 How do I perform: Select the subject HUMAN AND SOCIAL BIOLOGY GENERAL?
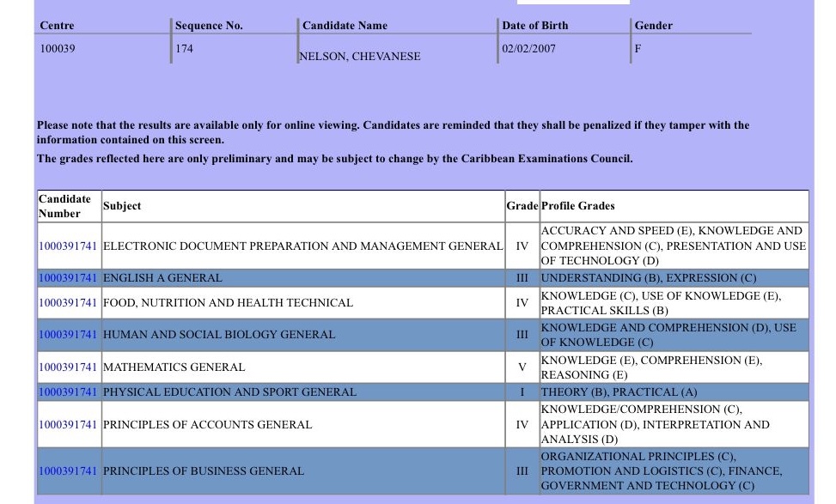click(219, 335)
